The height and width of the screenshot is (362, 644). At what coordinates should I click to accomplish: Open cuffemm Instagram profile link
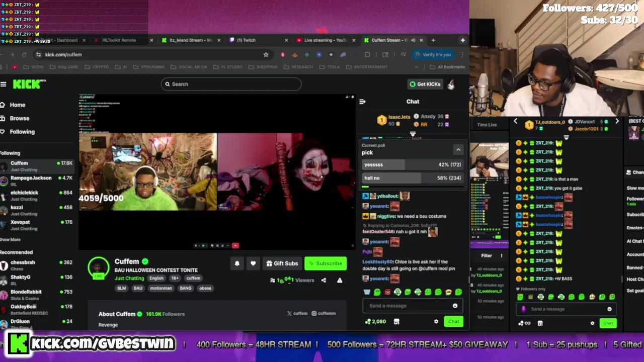click(324, 313)
